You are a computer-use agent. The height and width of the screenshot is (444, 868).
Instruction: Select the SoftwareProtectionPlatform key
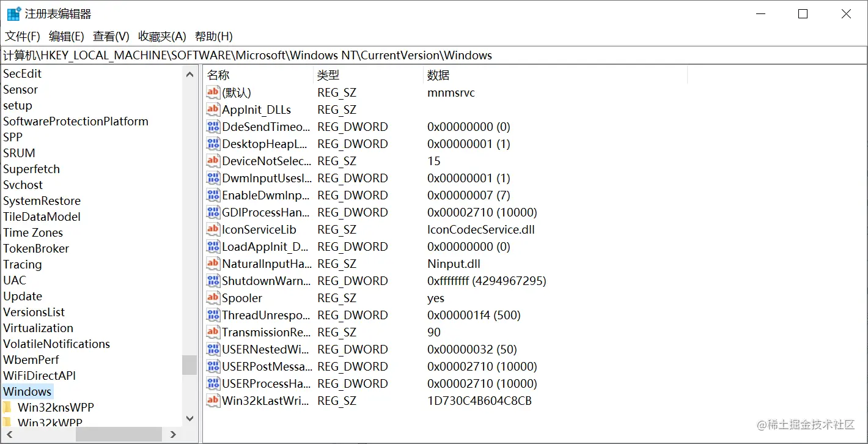[76, 121]
